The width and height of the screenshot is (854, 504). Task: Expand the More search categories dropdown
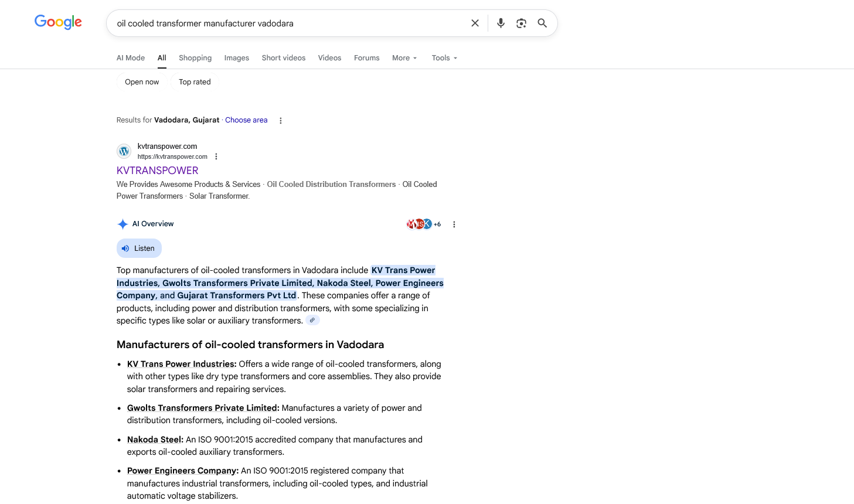click(404, 58)
